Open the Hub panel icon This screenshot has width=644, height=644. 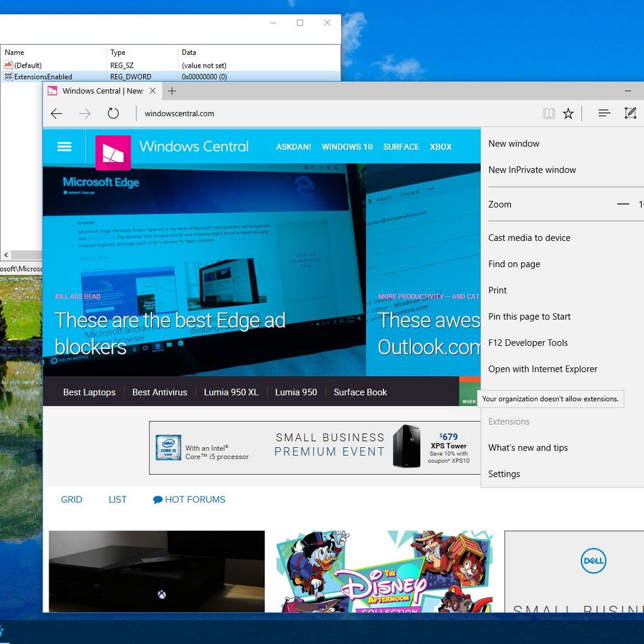[604, 113]
